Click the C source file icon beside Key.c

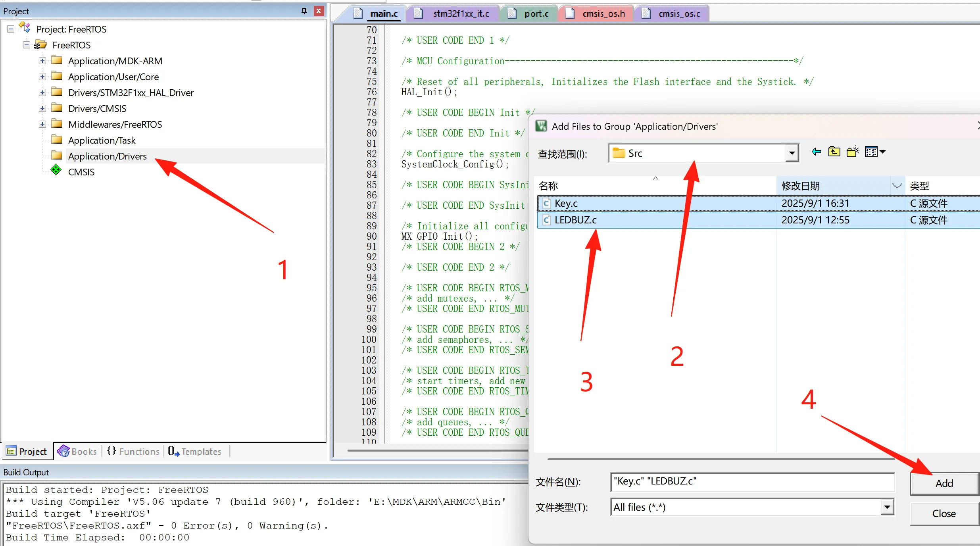[x=546, y=203]
